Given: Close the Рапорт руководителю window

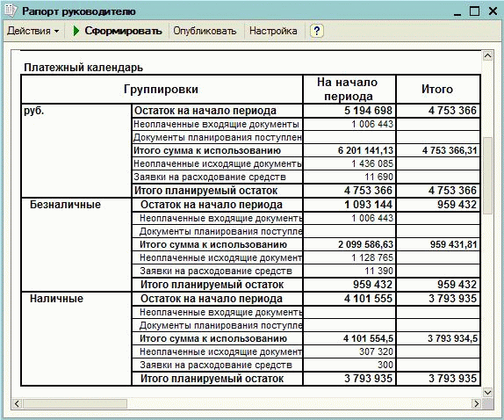Looking at the screenshot, I should 493,11.
